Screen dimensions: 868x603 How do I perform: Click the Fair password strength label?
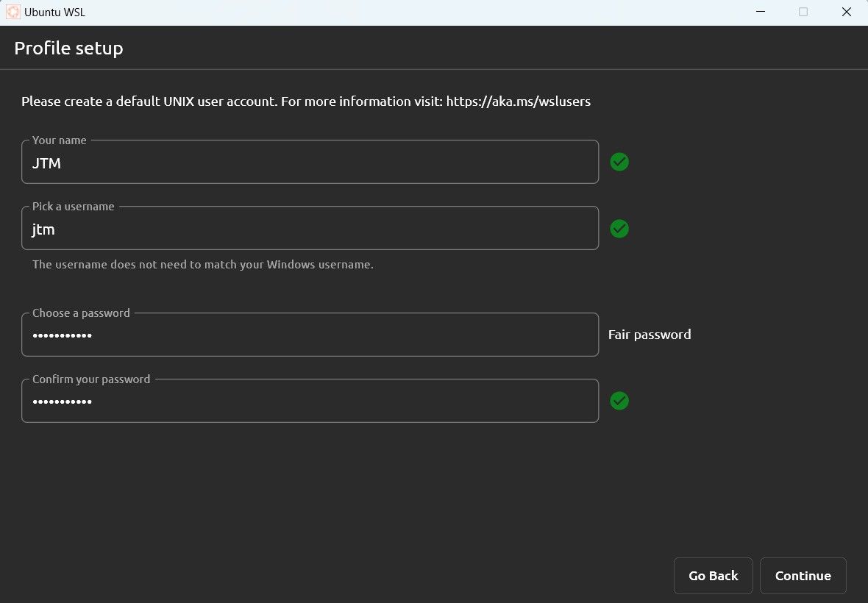[650, 335]
